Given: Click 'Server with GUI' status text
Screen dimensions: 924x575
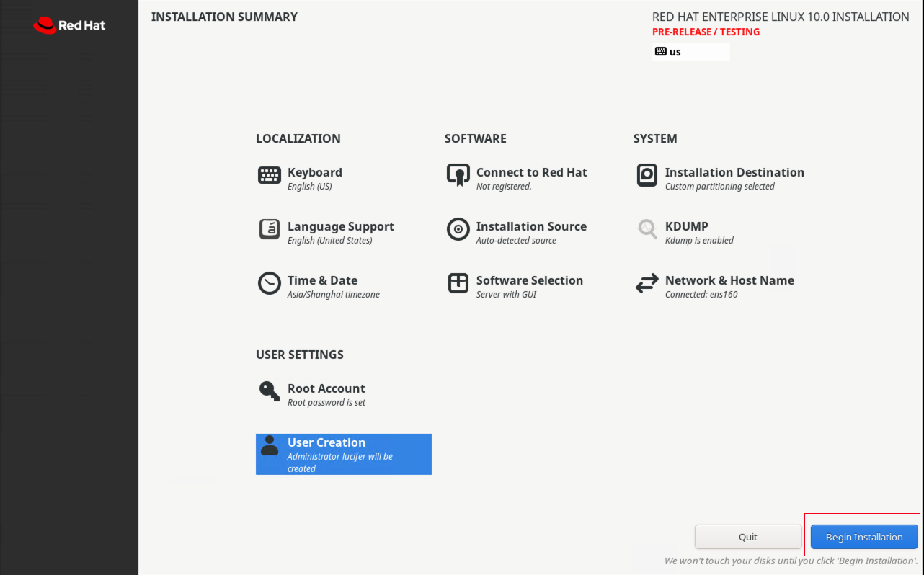Looking at the screenshot, I should pyautogui.click(x=506, y=295).
